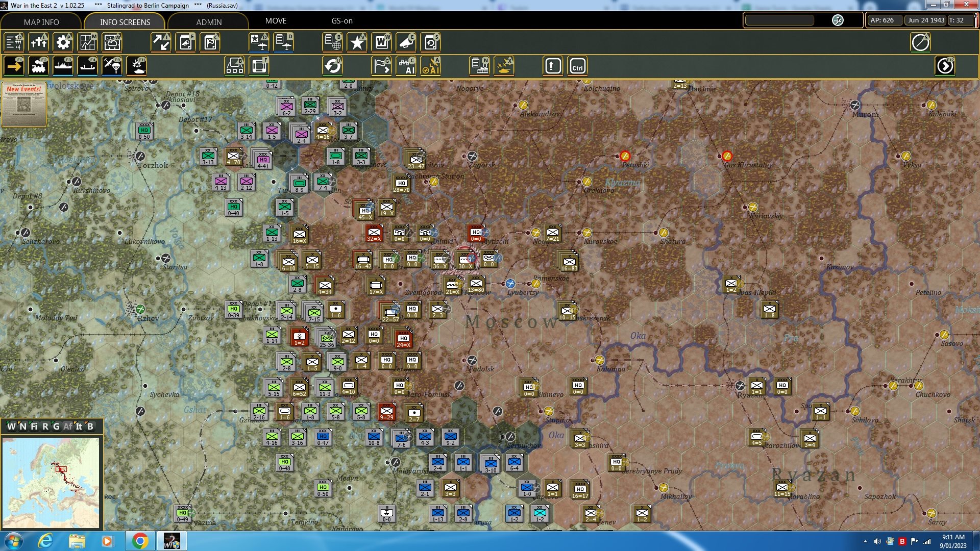
Task: Open the MAP INFO tab
Action: pyautogui.click(x=41, y=22)
